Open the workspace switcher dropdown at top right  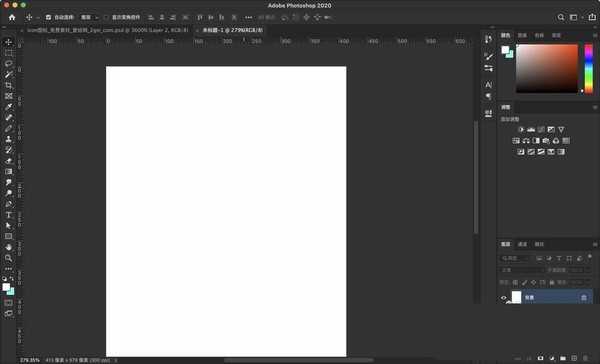tap(575, 18)
